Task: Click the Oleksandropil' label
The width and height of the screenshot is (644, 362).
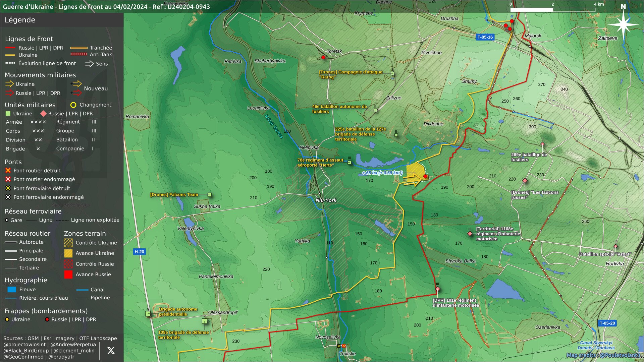Action: [223, 312]
